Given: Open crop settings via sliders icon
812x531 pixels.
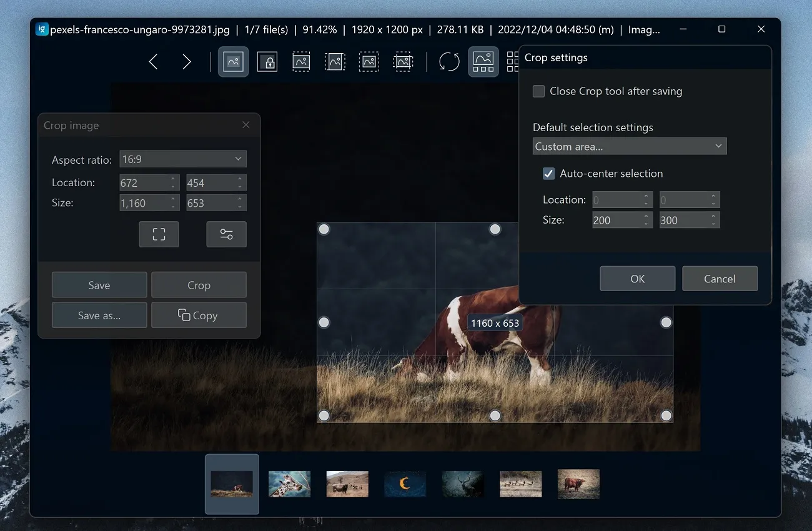Looking at the screenshot, I should click(x=226, y=234).
